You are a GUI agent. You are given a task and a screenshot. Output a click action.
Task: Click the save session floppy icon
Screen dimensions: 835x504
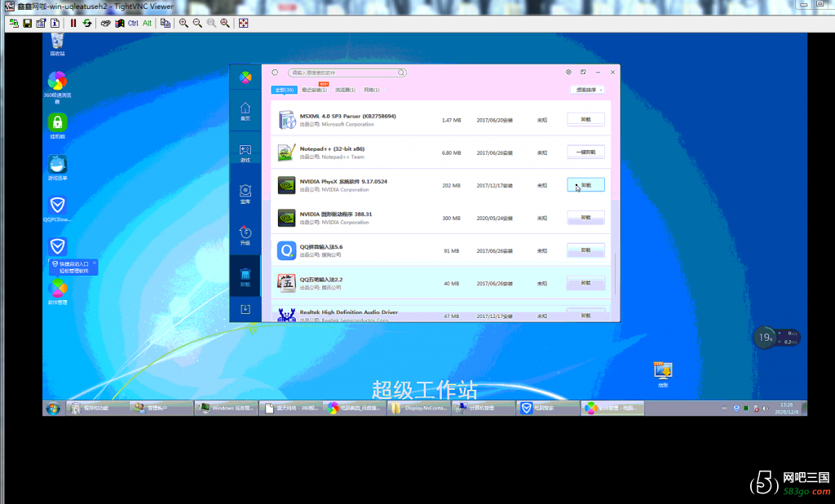[x=27, y=23]
